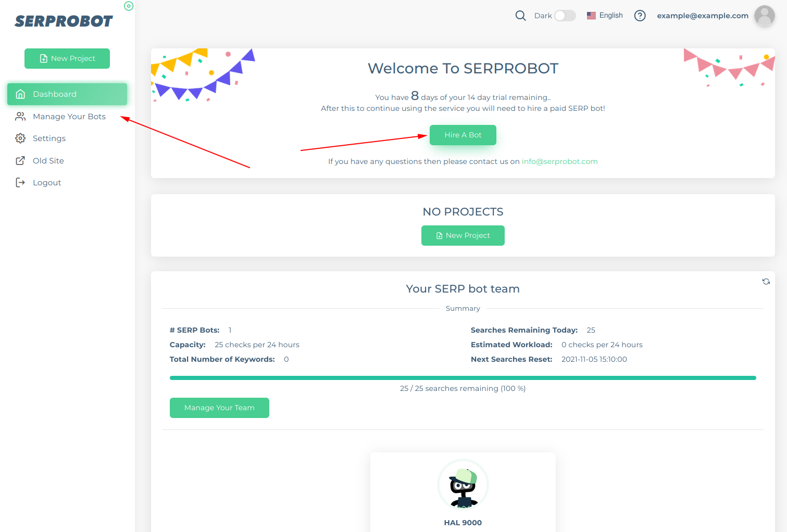
Task: Click the search magnifier icon
Action: (x=520, y=16)
